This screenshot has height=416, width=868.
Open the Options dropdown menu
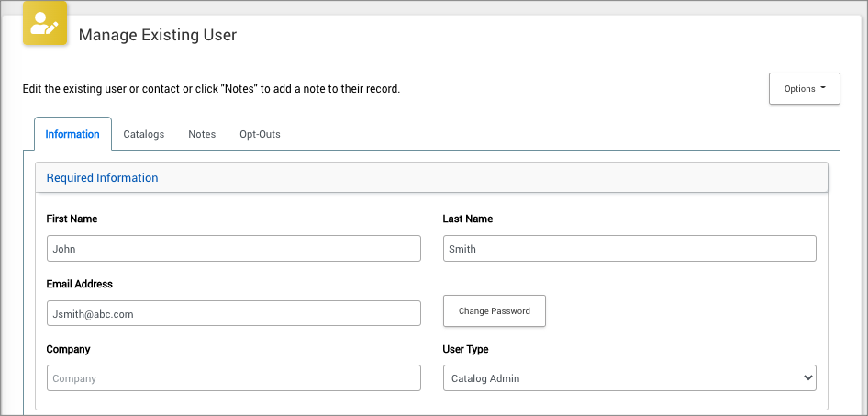click(x=804, y=89)
